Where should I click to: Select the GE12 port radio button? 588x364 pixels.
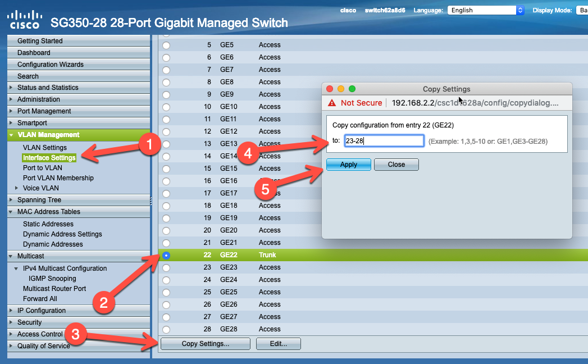[166, 132]
